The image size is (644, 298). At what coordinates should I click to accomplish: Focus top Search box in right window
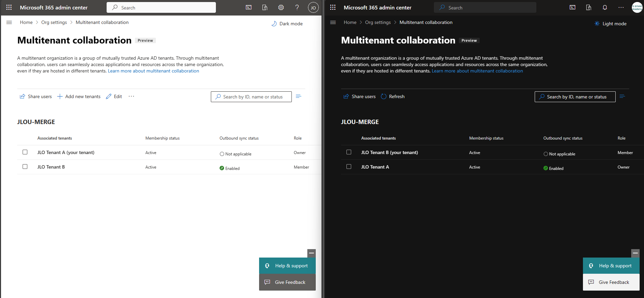(x=485, y=7)
